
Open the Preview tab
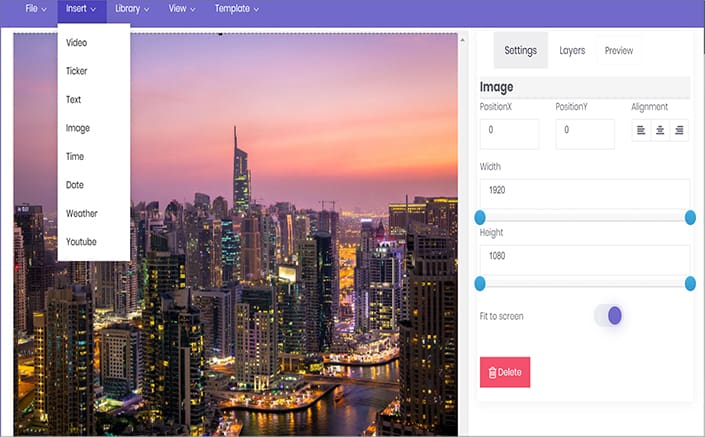(619, 50)
